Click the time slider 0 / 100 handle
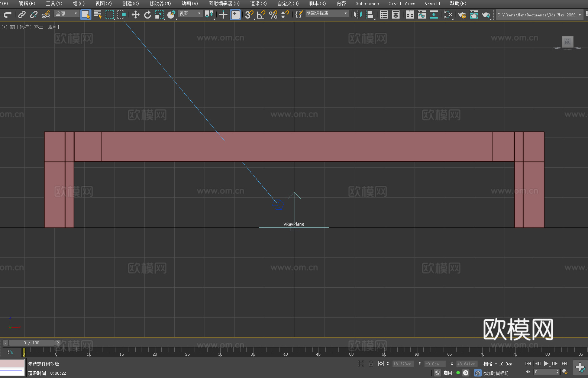The height and width of the screenshot is (378, 588). pos(32,343)
